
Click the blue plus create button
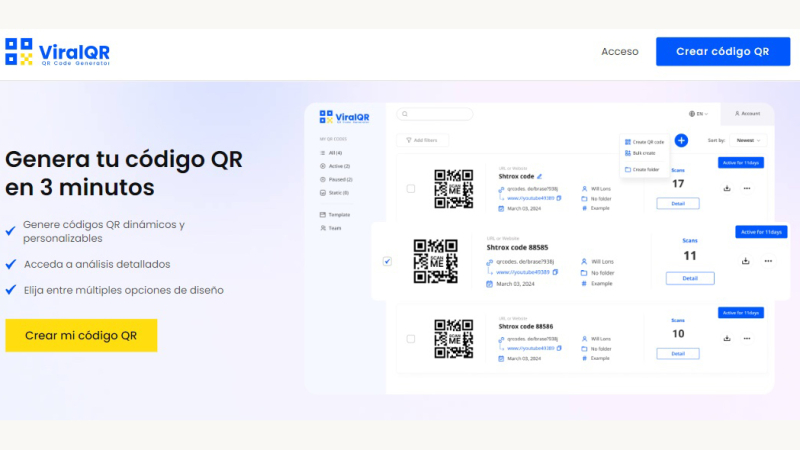point(681,140)
